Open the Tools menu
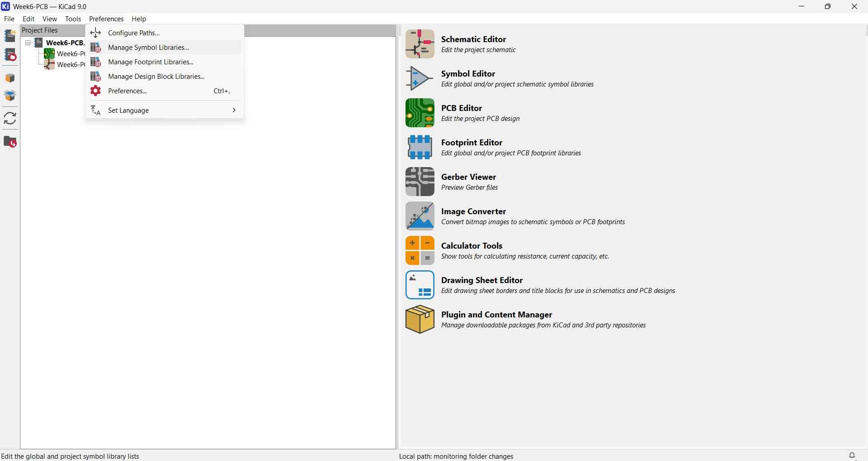This screenshot has height=461, width=868. pyautogui.click(x=73, y=19)
